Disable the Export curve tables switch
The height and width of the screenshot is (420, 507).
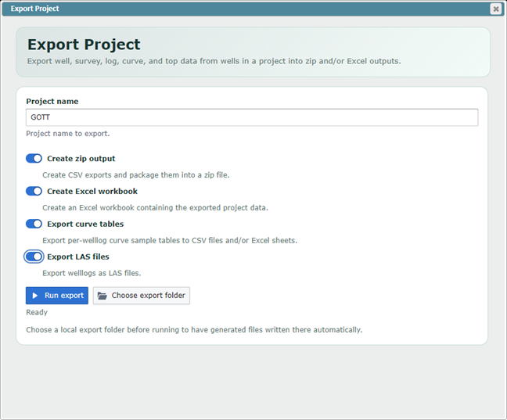(x=34, y=224)
